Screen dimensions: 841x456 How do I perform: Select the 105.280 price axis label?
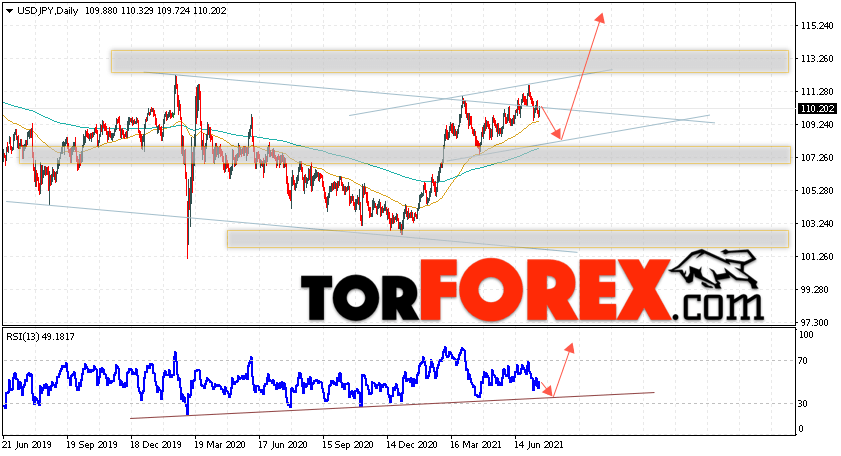[x=817, y=190]
